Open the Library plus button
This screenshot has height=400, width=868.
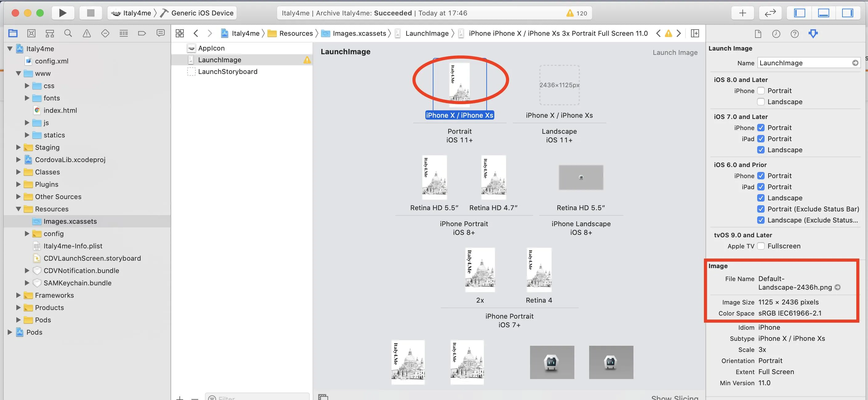pos(742,13)
